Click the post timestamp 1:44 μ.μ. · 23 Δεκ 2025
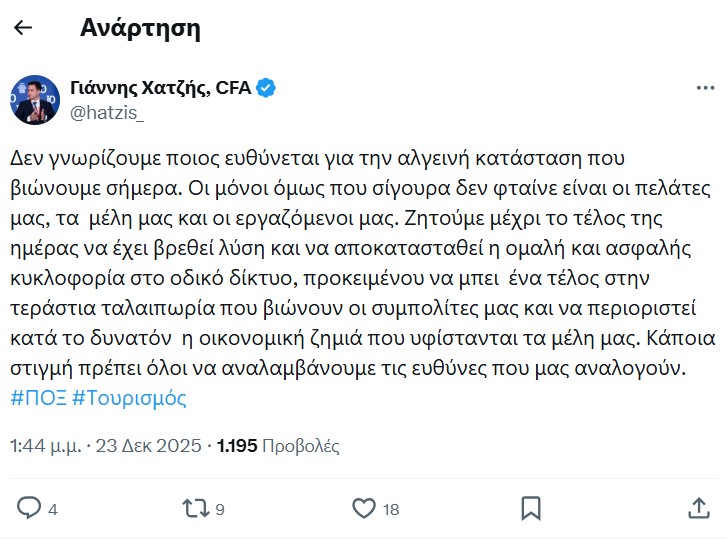Viewport: 727px width, 542px height. (106, 445)
